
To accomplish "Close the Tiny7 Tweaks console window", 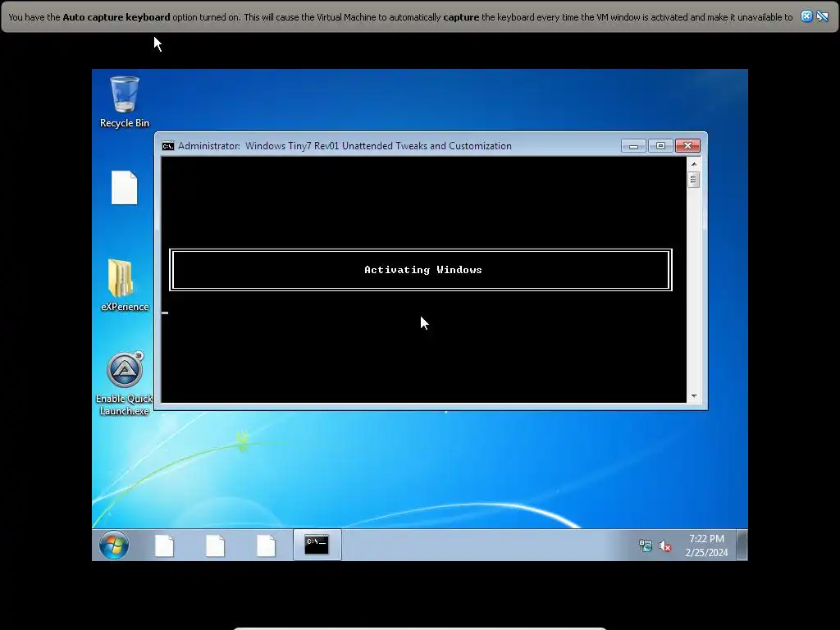I will [688, 146].
